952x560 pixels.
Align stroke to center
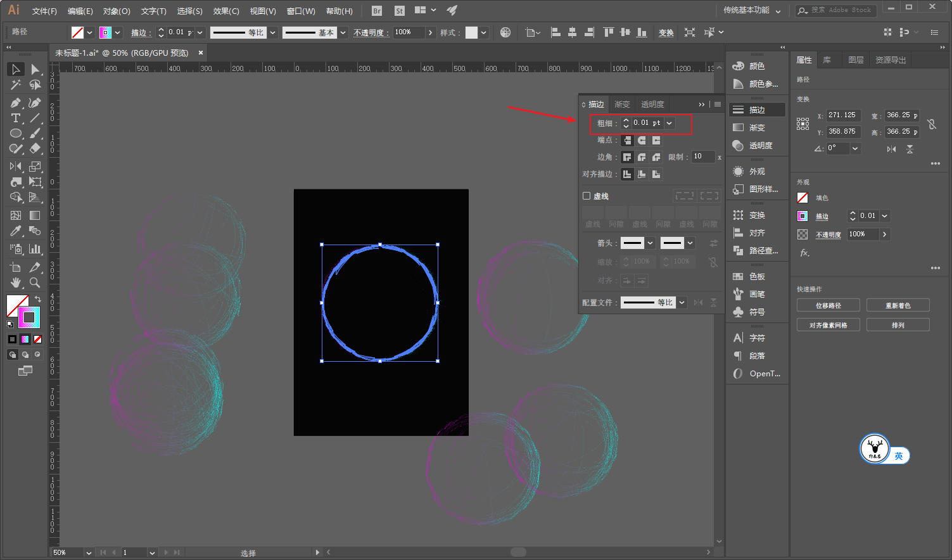627,174
